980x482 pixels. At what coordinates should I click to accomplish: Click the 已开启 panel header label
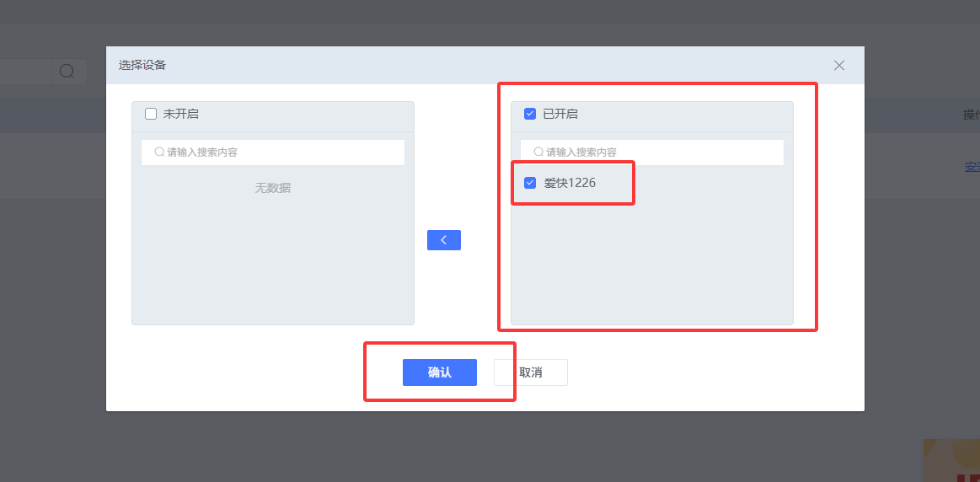coord(560,114)
